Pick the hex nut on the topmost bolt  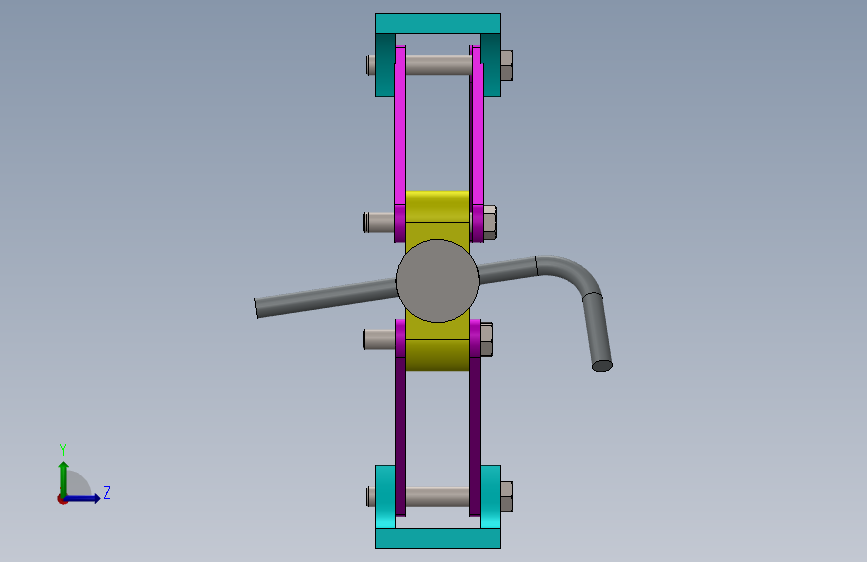(x=506, y=65)
